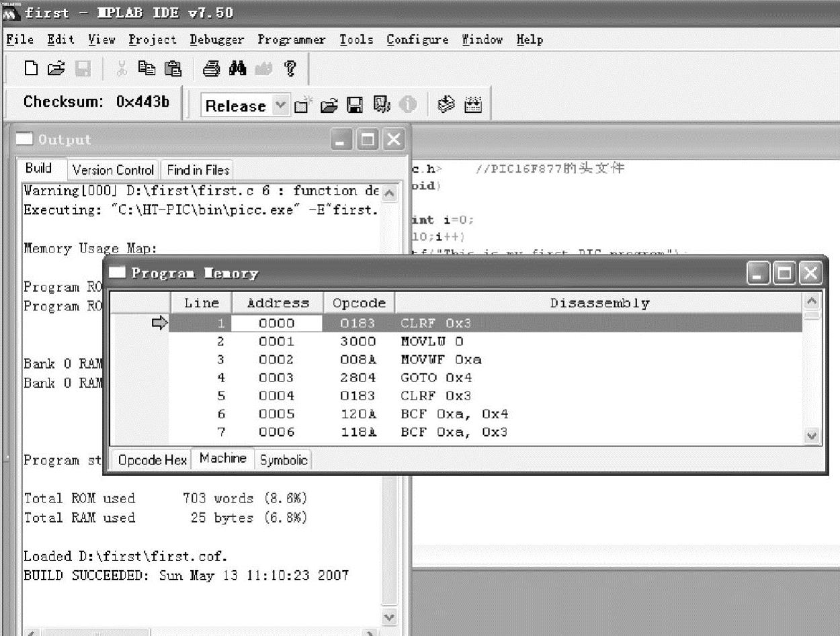Click the Checksum 0x443b display
The width and height of the screenshot is (840, 636).
click(96, 102)
